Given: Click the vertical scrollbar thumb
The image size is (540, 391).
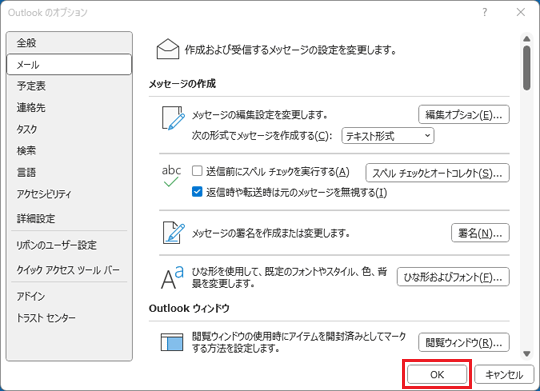Looking at the screenshot, I should [527, 68].
